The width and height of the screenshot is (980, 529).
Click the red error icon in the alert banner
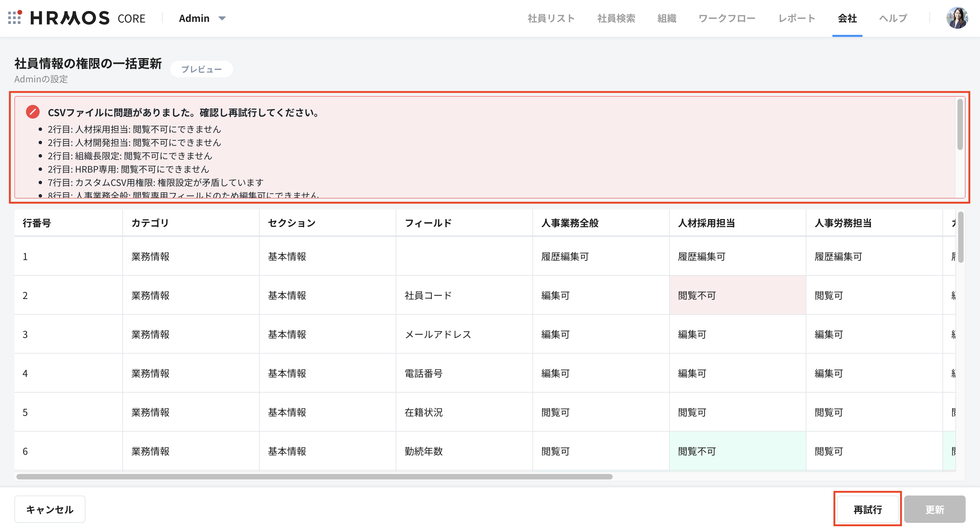[x=32, y=112]
